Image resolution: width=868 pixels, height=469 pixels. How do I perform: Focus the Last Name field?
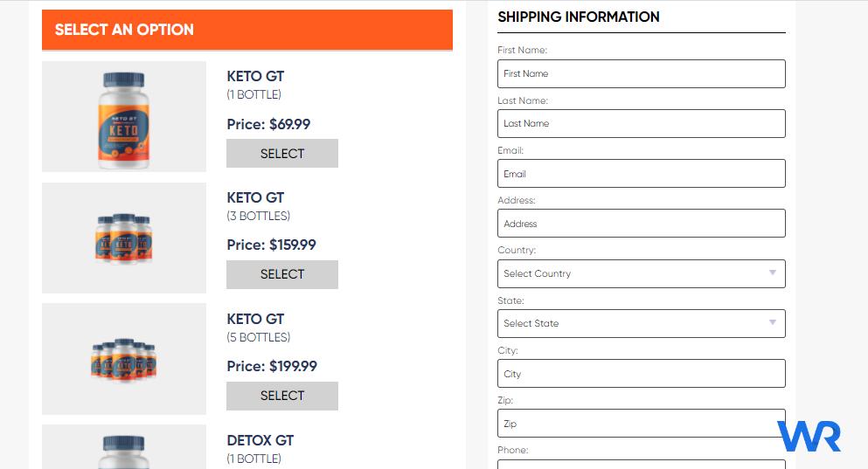641,123
